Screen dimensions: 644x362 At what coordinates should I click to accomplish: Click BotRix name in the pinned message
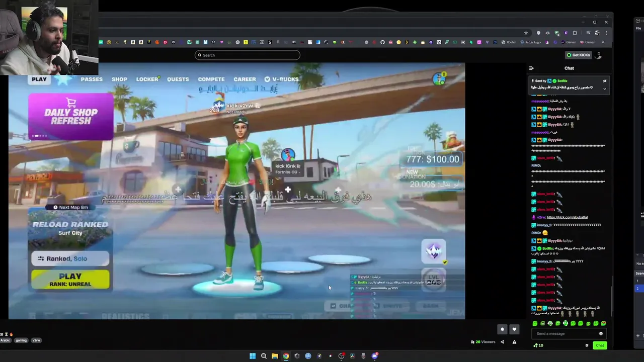(x=562, y=81)
